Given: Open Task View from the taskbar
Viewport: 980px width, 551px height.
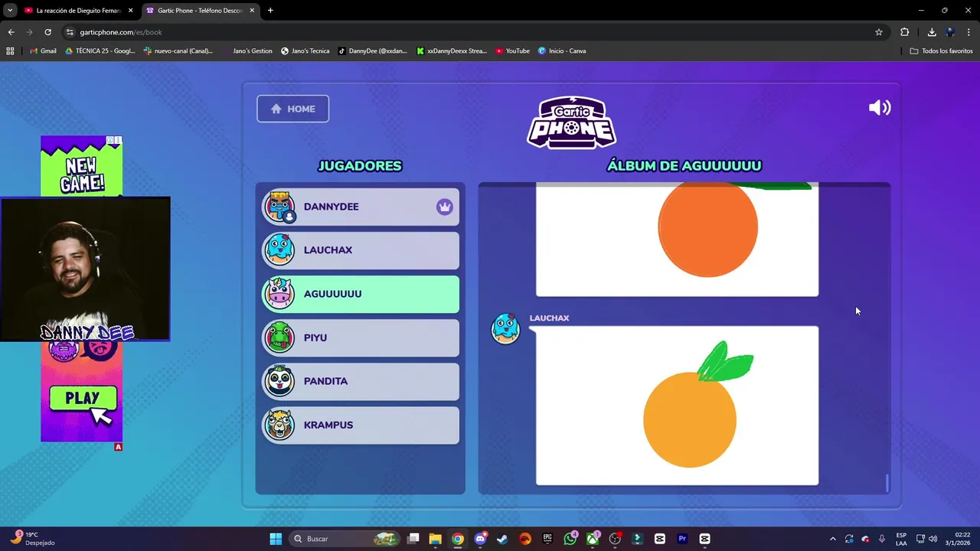Looking at the screenshot, I should pyautogui.click(x=413, y=539).
